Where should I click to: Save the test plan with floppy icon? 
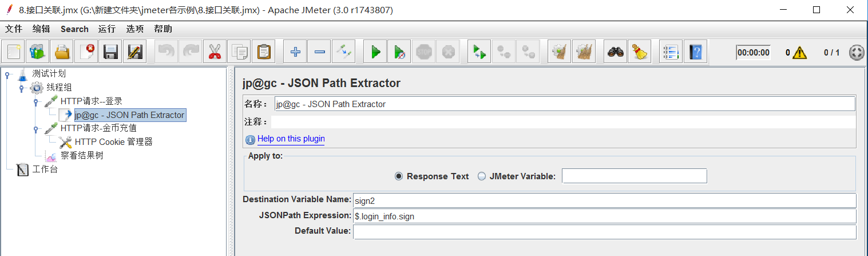110,52
